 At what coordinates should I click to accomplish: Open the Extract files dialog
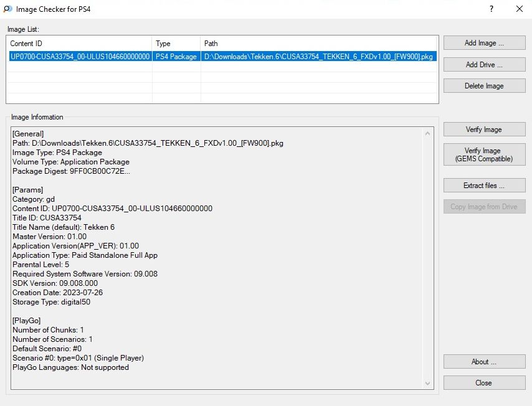(484, 185)
